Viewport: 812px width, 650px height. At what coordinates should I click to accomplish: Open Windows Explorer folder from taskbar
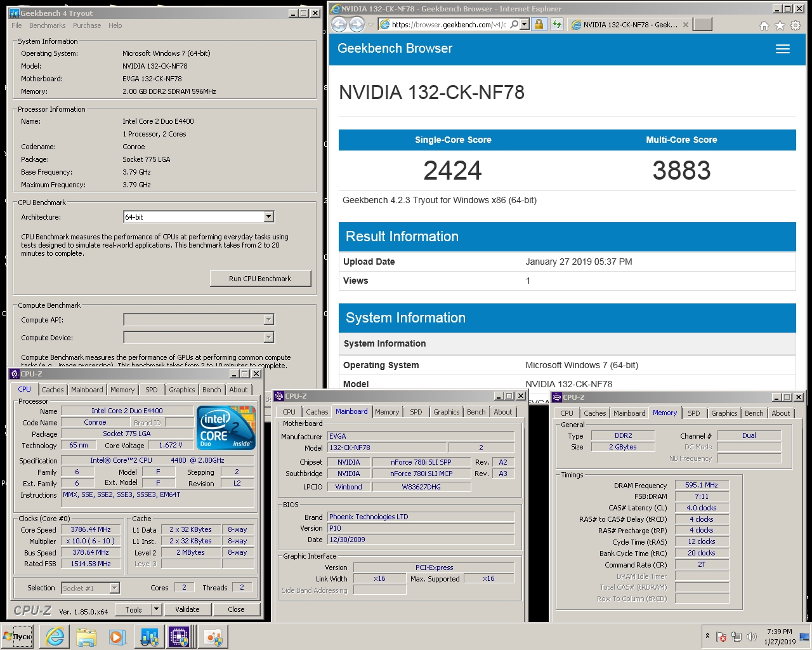tap(86, 637)
